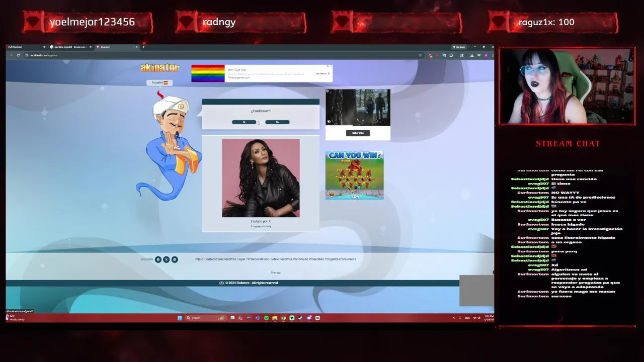Open the Prensa footer link
This screenshot has width=644, height=362.
[x=275, y=273]
